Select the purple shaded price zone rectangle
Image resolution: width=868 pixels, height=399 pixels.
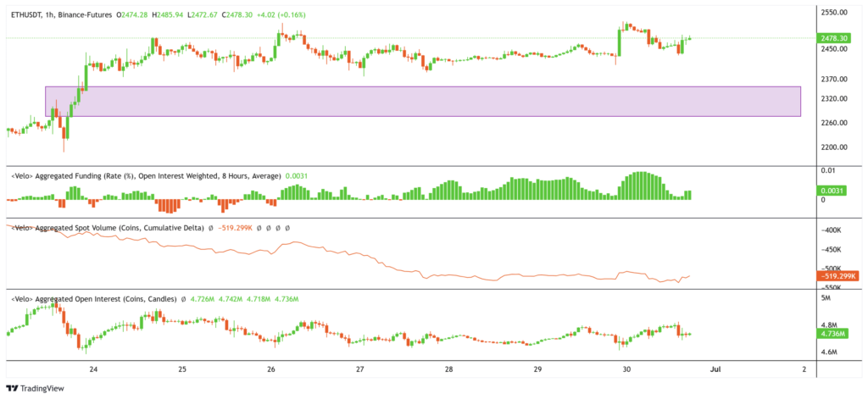click(x=423, y=102)
